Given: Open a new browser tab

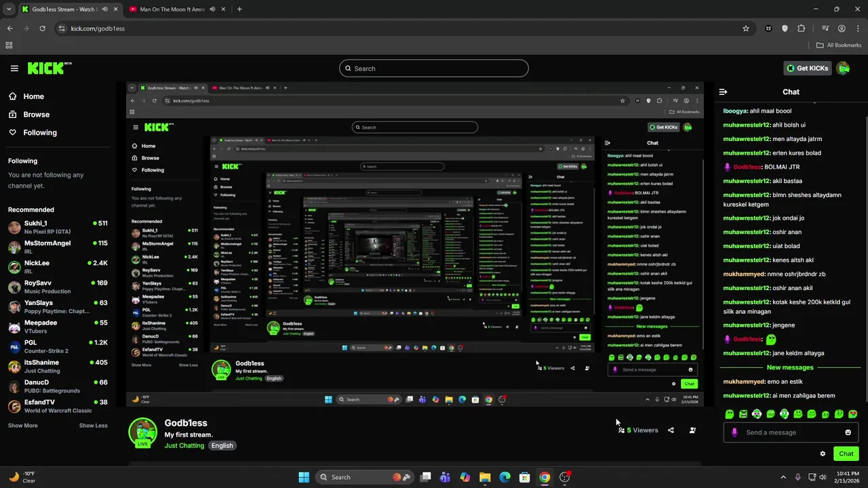Looking at the screenshot, I should 239,9.
